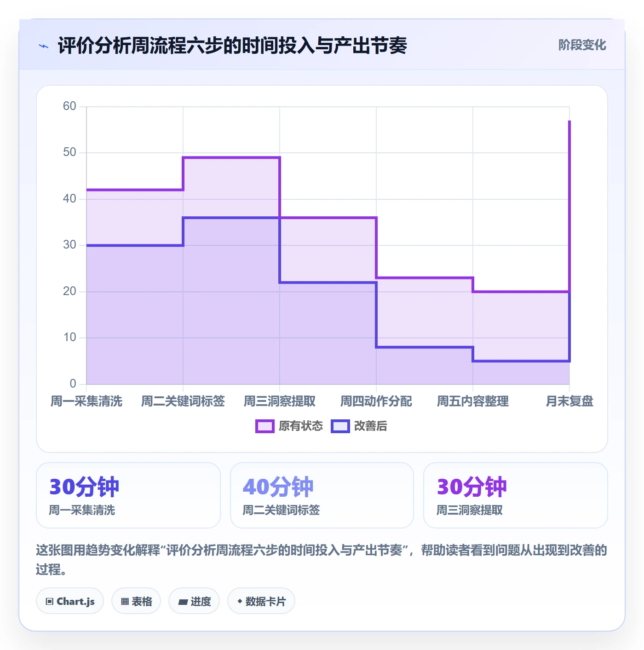Click the 40分钟 value in the middle card
Screen dimensions: 644x650
pos(278,487)
